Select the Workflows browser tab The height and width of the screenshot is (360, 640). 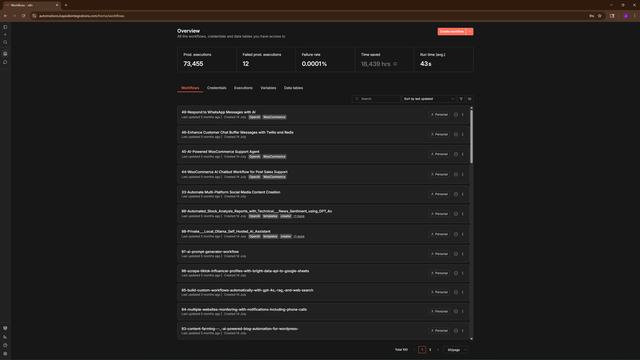click(x=32, y=5)
